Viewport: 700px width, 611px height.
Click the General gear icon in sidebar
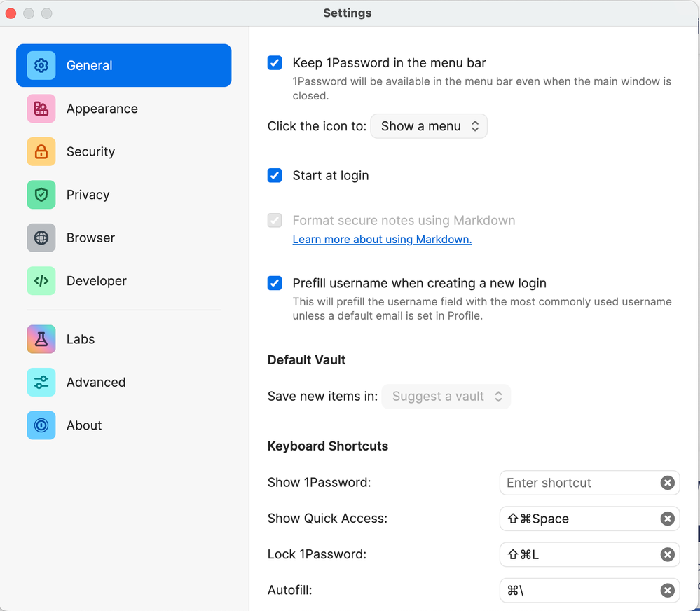pos(41,66)
